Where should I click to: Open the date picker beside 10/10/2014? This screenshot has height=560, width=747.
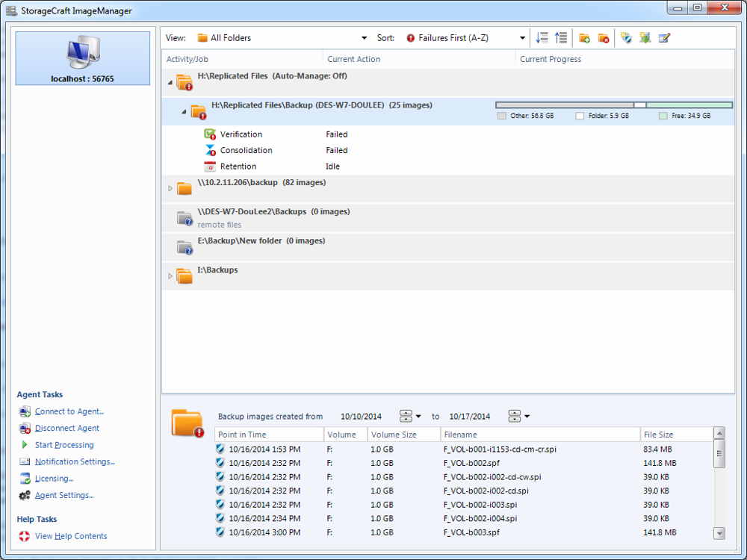[410, 416]
